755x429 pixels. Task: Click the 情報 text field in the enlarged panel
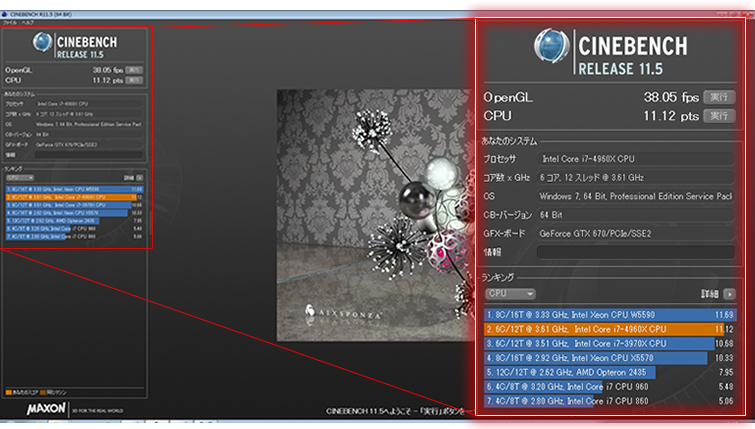click(x=634, y=252)
